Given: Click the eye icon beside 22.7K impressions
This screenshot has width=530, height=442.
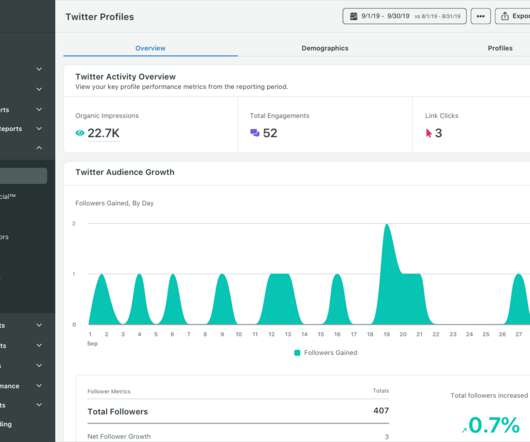Looking at the screenshot, I should 80,133.
